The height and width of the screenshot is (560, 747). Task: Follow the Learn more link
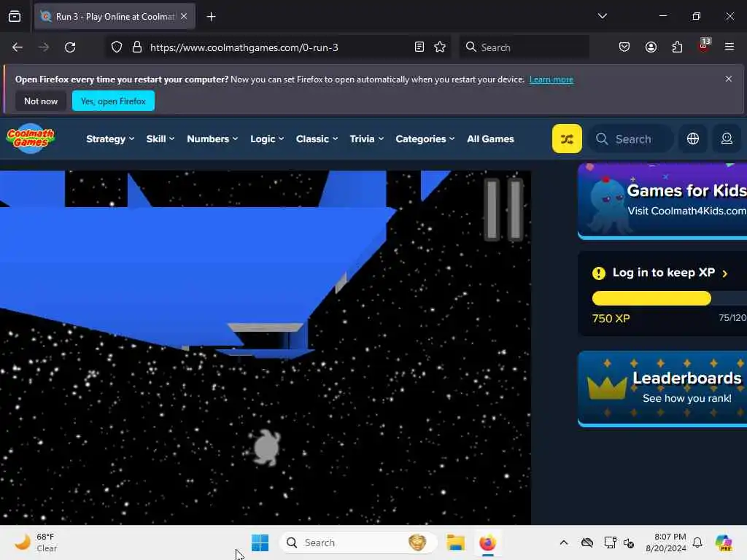tap(551, 79)
